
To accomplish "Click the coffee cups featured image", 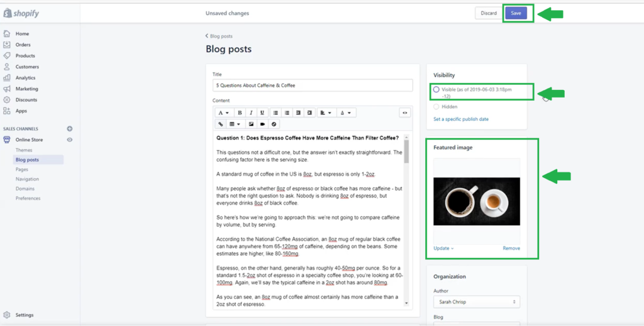I will tap(477, 201).
